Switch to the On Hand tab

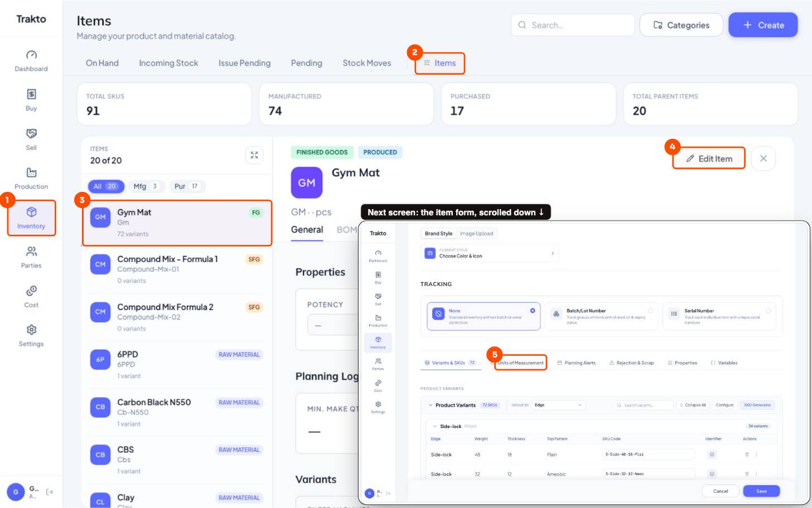pos(102,63)
